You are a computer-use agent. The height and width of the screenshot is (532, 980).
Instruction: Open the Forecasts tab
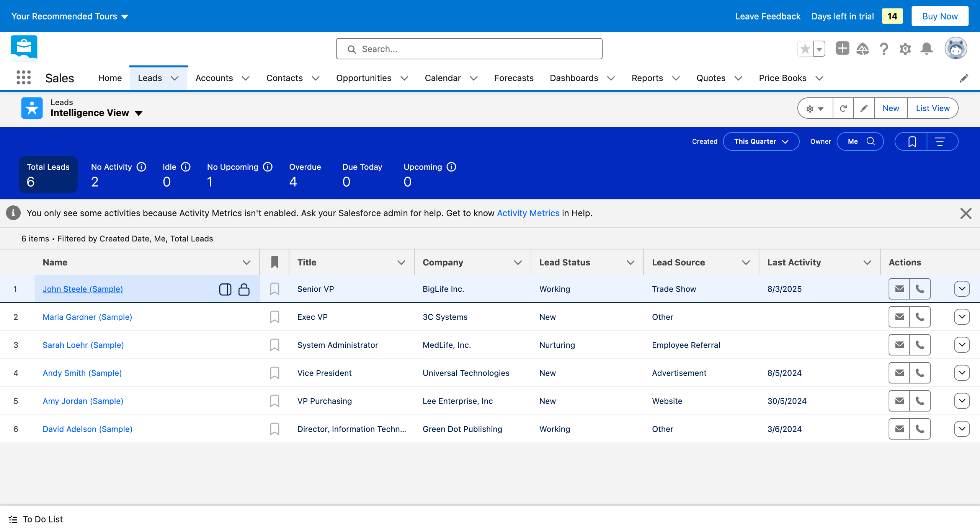tap(514, 78)
